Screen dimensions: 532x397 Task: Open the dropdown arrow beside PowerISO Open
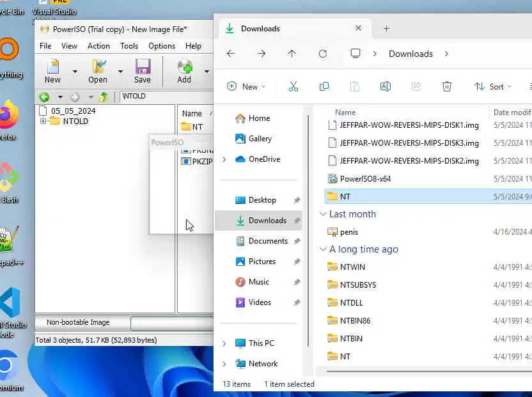(x=120, y=71)
